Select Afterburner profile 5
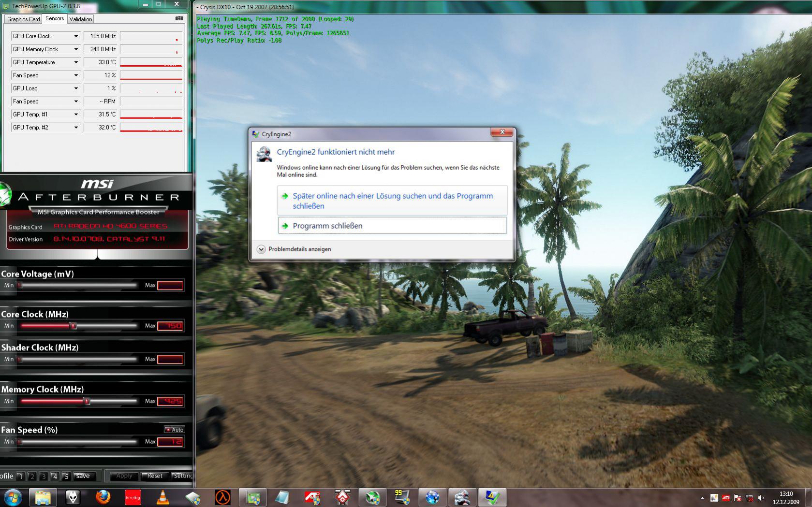This screenshot has width=812, height=507. click(x=66, y=476)
